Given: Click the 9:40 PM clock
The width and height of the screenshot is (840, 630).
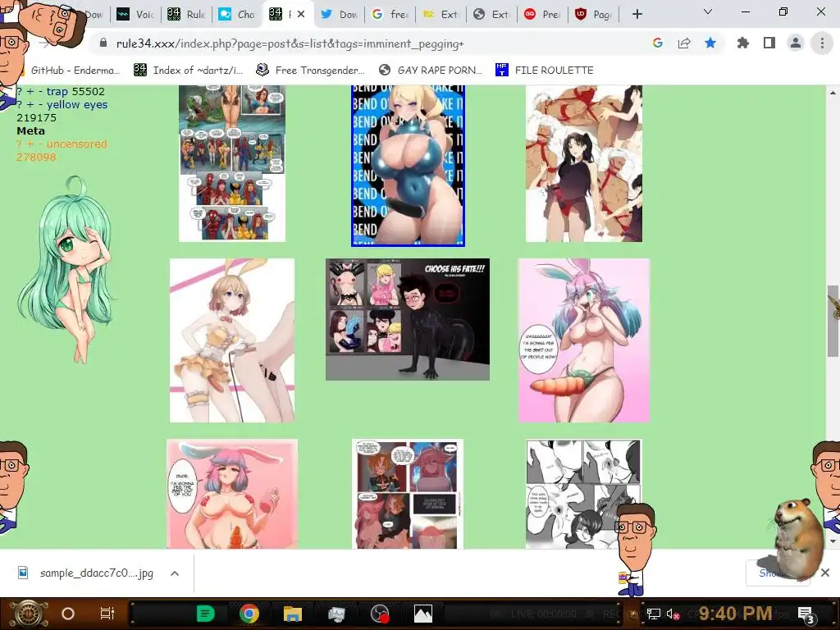Looking at the screenshot, I should coord(735,613).
